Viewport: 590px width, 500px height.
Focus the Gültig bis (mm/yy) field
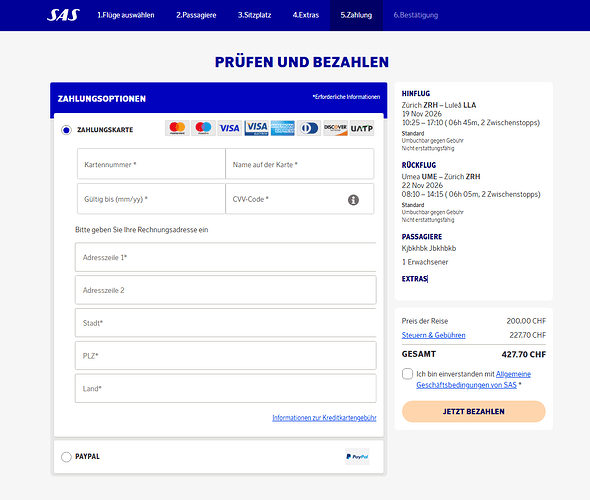151,199
